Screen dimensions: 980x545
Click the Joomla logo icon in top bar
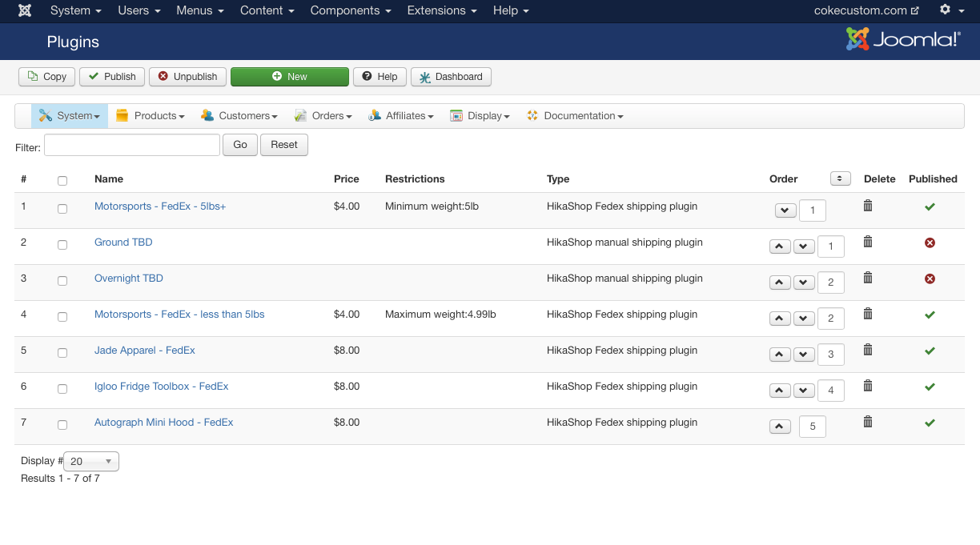tap(25, 10)
